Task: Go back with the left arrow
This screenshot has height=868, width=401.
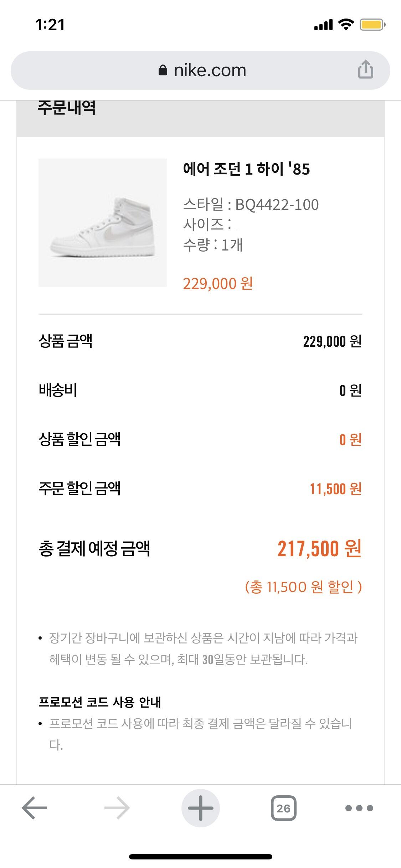Action: (34, 808)
